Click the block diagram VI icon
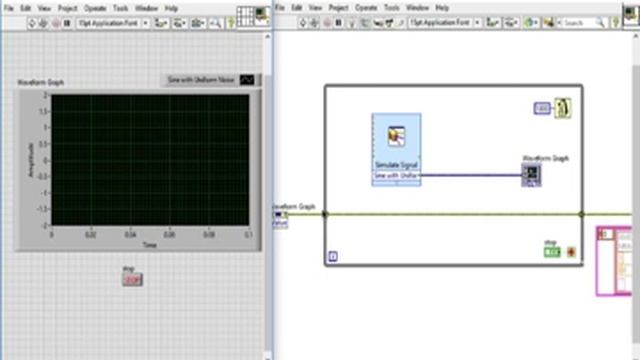Image resolution: width=640 pixels, height=360 pixels. tap(631, 15)
